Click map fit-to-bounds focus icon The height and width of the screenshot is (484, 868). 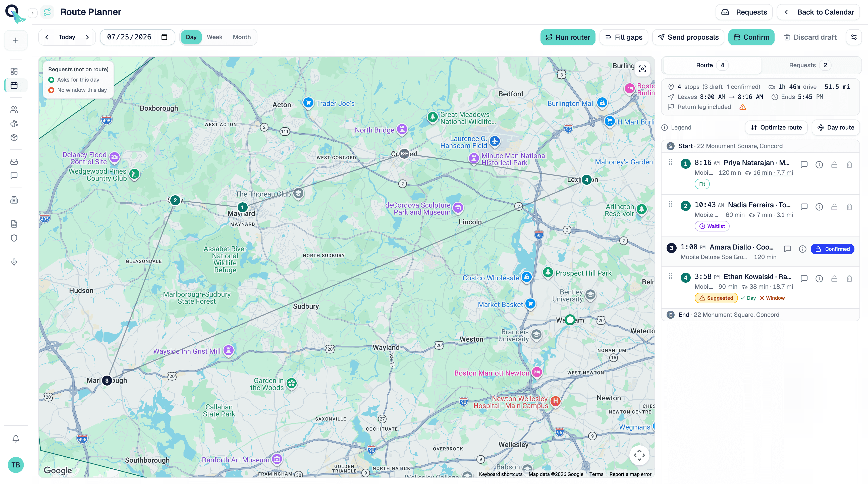[642, 69]
